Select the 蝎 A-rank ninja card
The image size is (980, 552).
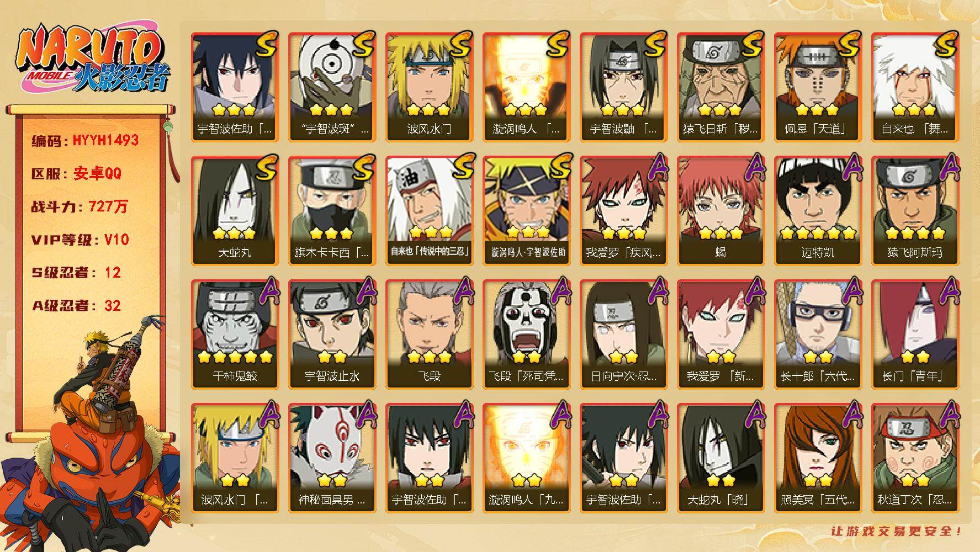click(721, 210)
